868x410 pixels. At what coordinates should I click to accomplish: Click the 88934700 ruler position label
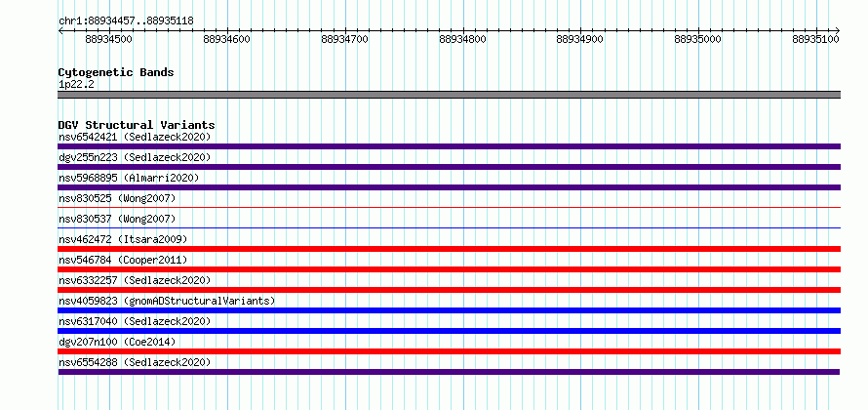(345, 39)
